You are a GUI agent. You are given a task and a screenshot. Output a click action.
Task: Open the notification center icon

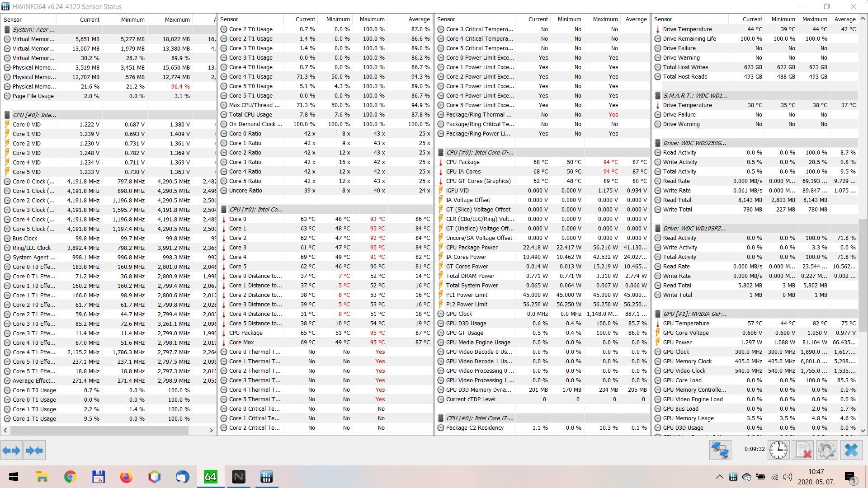(850, 477)
